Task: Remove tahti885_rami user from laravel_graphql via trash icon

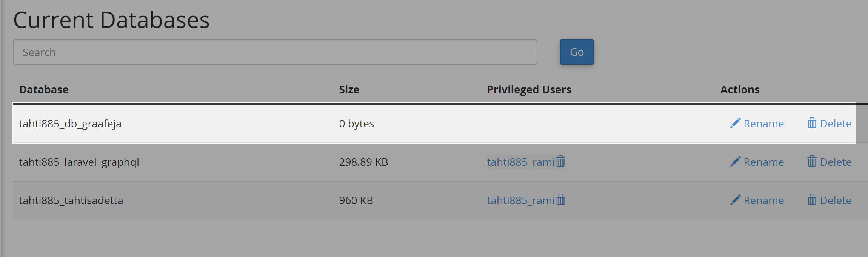Action: [561, 161]
